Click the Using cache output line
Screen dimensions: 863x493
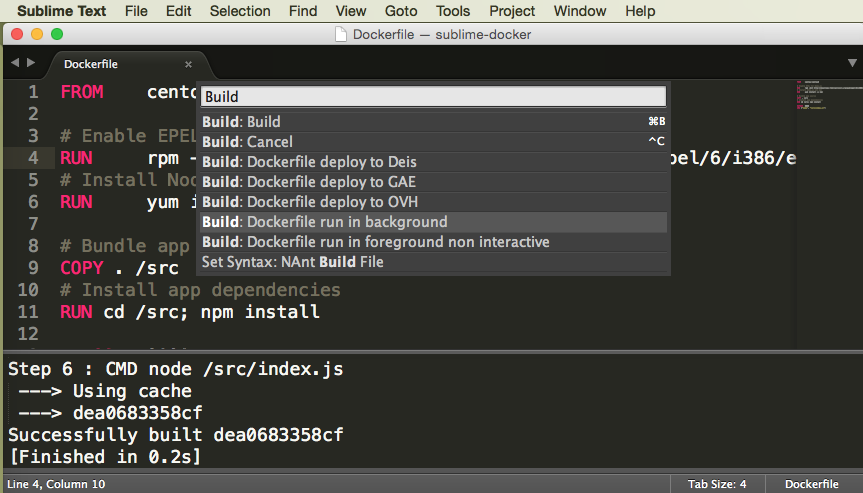(x=105, y=391)
